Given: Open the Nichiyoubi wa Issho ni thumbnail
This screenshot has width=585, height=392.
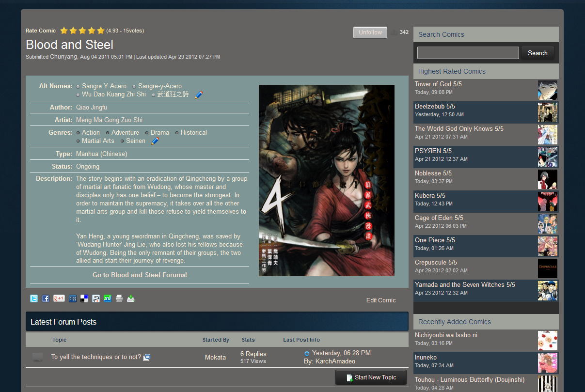Looking at the screenshot, I should tap(548, 341).
